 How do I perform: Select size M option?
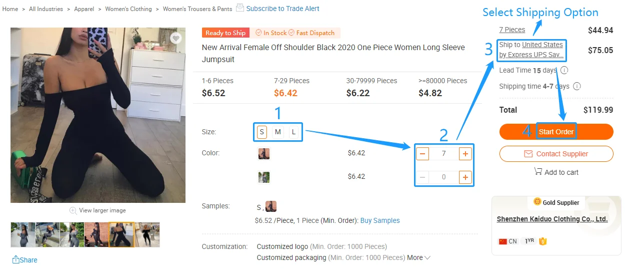(277, 132)
